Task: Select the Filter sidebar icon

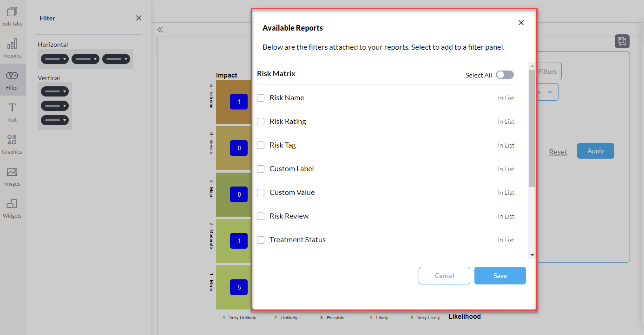Action: pyautogui.click(x=12, y=80)
